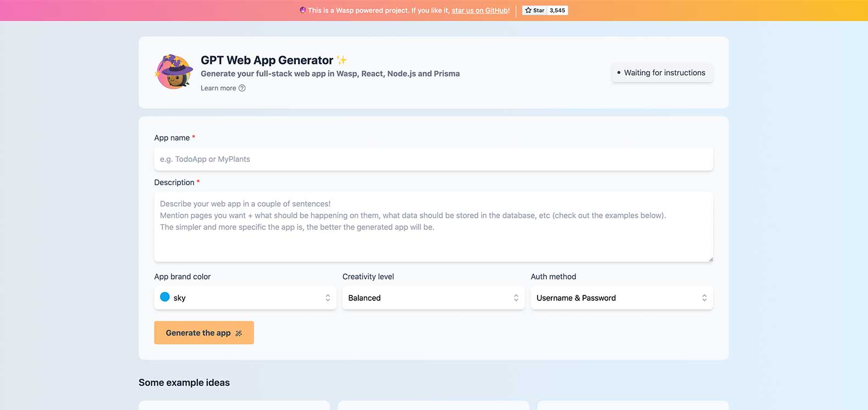868x410 pixels.
Task: Click the Some example ideas heading
Action: click(184, 383)
